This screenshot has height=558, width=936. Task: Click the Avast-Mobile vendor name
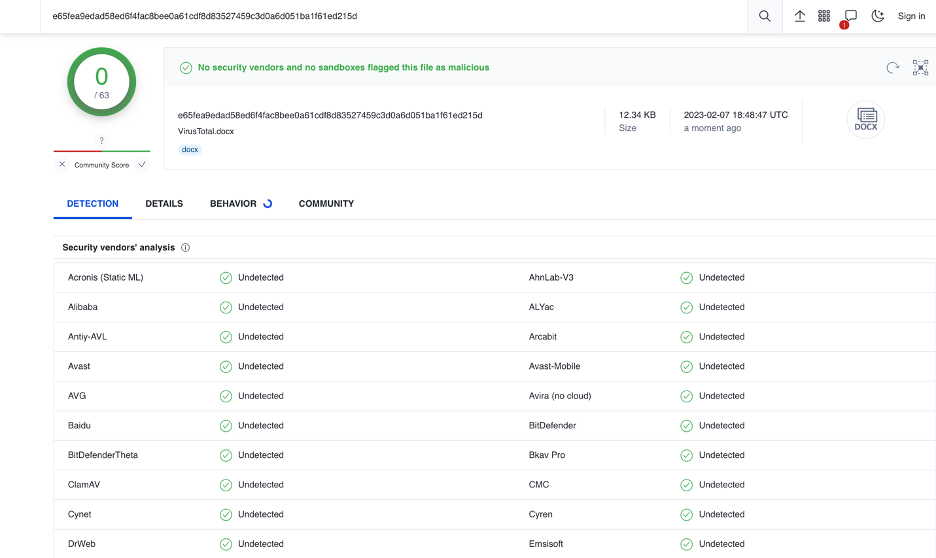click(555, 366)
